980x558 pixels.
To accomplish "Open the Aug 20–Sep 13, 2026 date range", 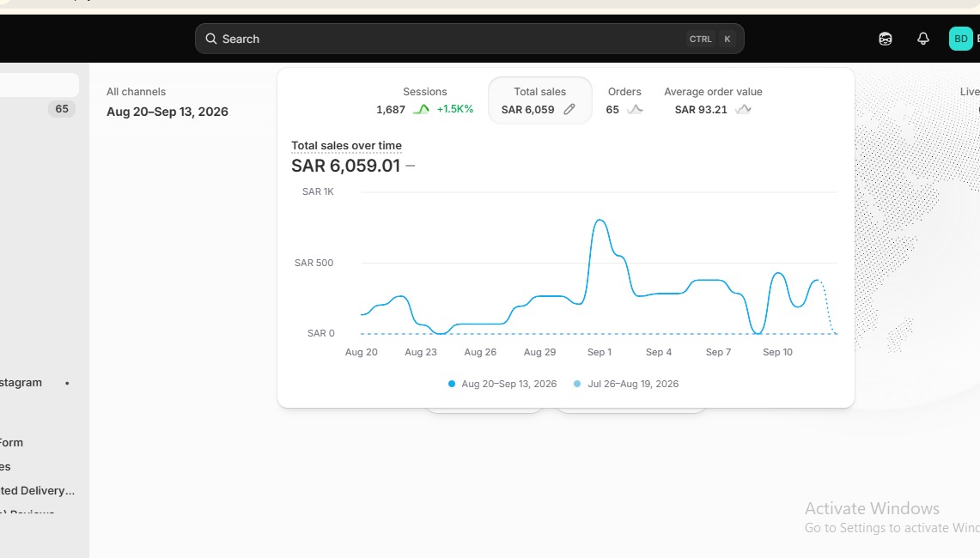I will point(167,112).
